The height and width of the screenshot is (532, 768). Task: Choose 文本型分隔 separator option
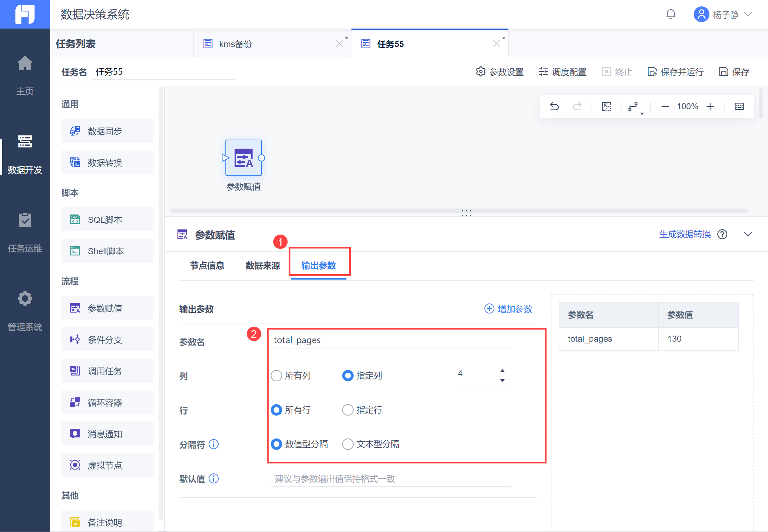(348, 444)
